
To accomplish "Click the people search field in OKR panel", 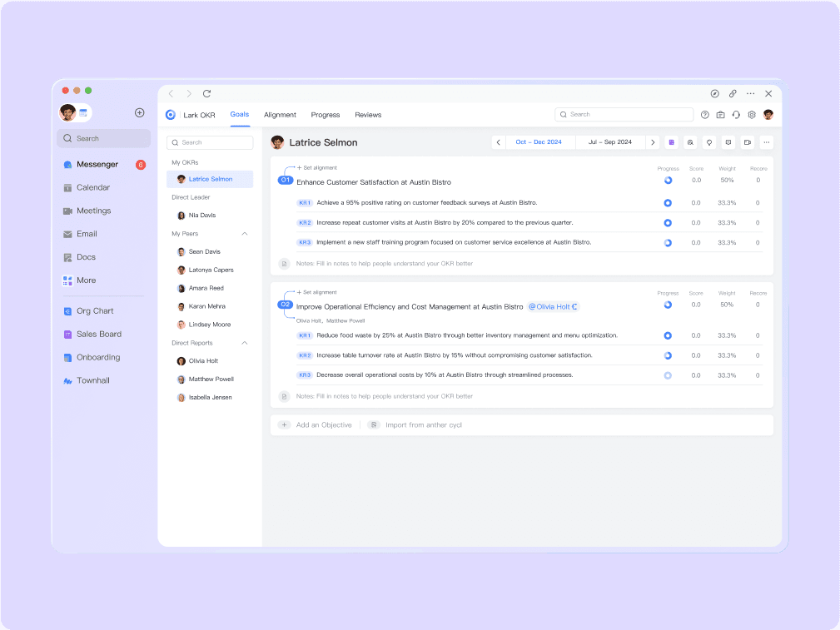I will pyautogui.click(x=210, y=142).
